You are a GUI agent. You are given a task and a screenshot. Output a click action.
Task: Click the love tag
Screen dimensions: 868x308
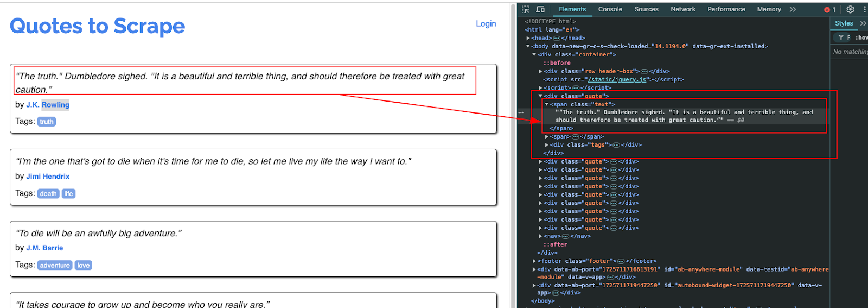[83, 266]
